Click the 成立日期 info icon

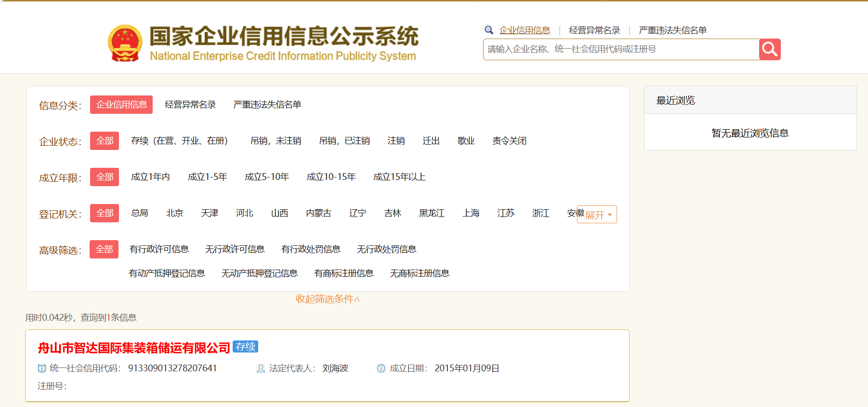pos(381,368)
